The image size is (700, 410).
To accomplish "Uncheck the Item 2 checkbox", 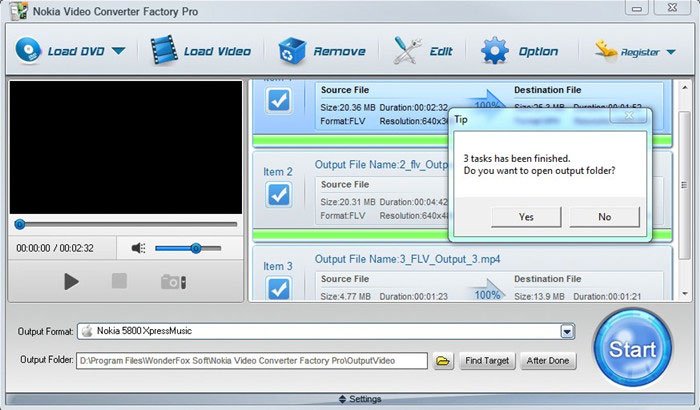I will (279, 195).
